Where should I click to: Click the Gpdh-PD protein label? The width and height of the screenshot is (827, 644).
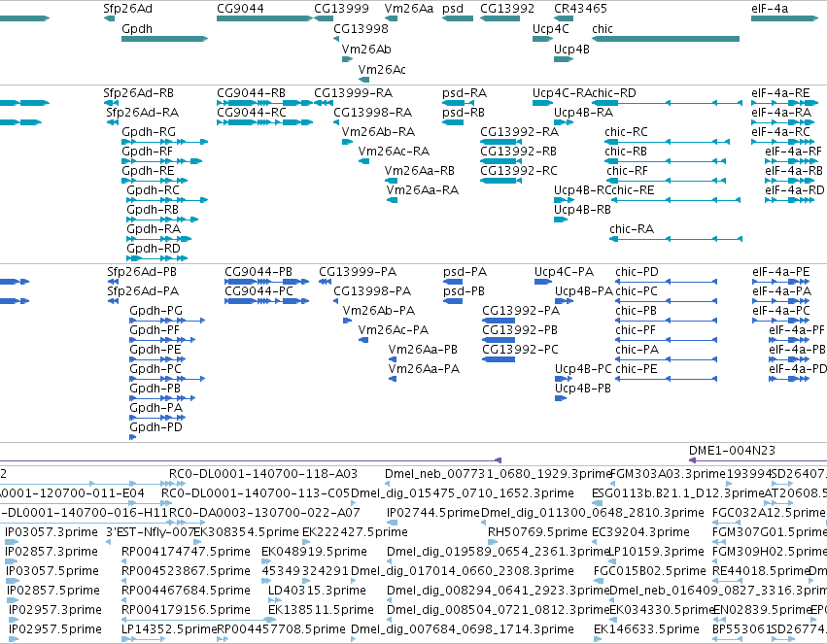click(155, 427)
